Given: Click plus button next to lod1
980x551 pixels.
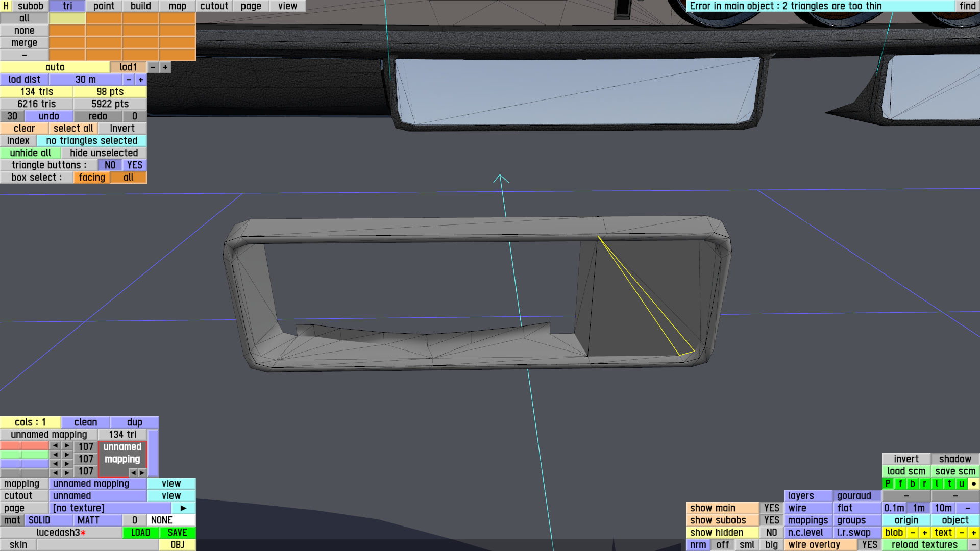Looking at the screenshot, I should 165,67.
